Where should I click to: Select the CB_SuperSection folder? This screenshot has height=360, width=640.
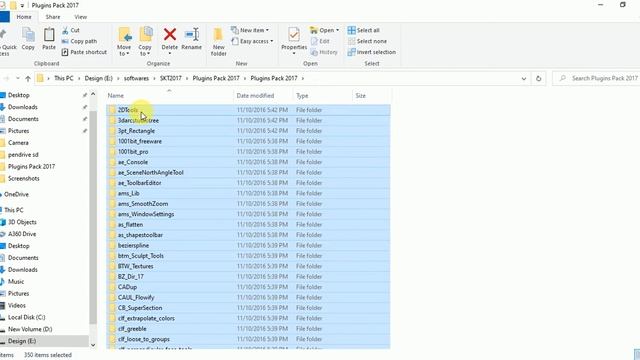[x=248, y=308]
